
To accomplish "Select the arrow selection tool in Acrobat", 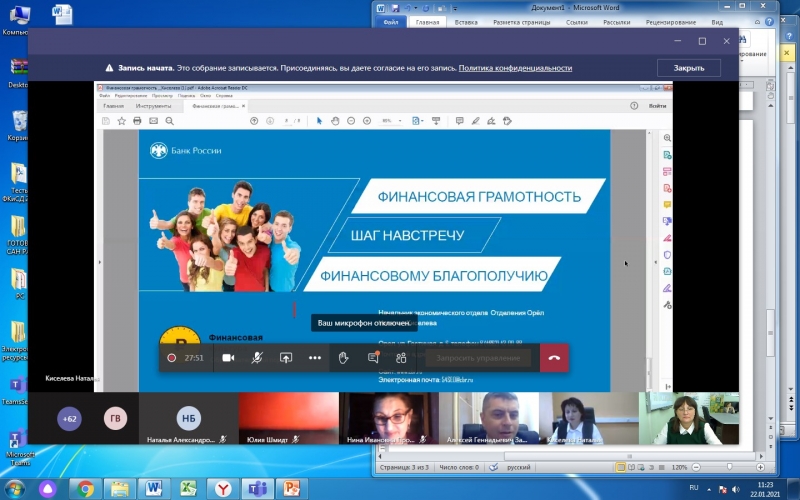I will (x=319, y=121).
